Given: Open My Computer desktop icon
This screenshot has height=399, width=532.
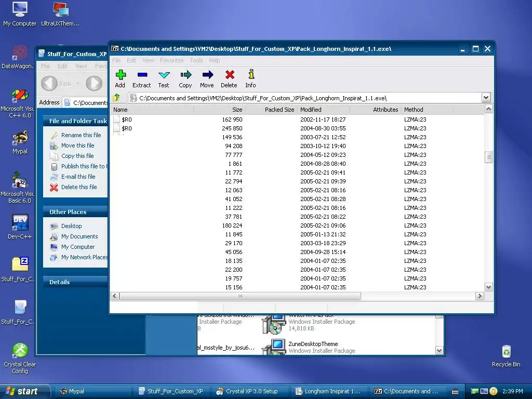Looking at the screenshot, I should point(20,14).
